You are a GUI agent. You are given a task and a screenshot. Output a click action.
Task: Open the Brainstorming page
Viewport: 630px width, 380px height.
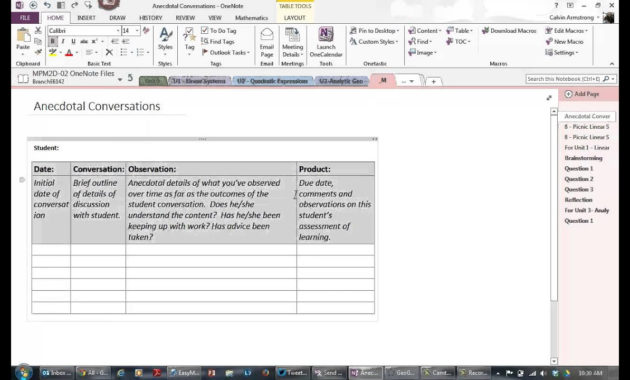[583, 158]
